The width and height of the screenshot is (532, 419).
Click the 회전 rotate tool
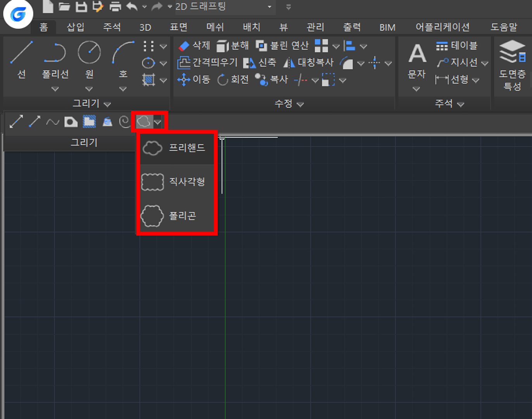tap(233, 80)
